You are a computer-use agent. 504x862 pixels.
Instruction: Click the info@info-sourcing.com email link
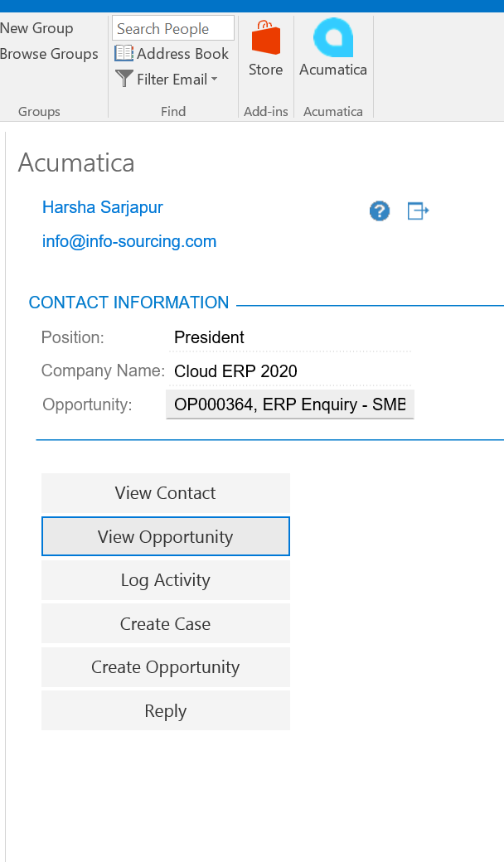tap(129, 242)
